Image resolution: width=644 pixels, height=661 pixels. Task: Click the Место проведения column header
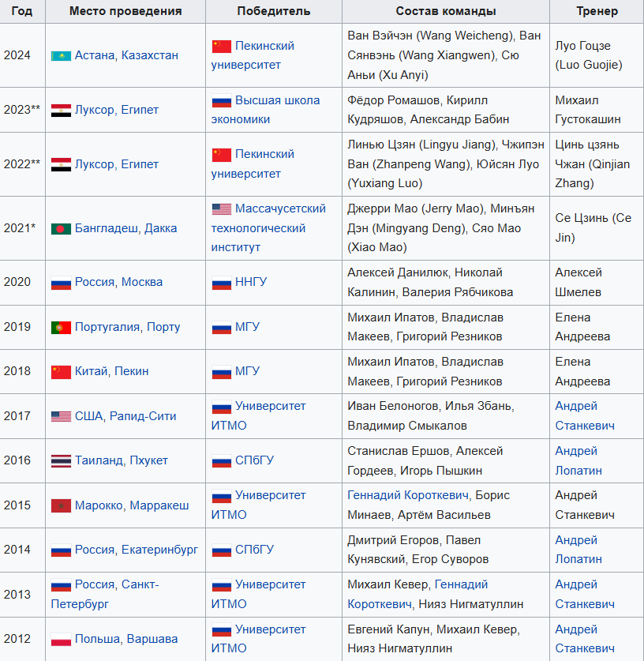(125, 11)
